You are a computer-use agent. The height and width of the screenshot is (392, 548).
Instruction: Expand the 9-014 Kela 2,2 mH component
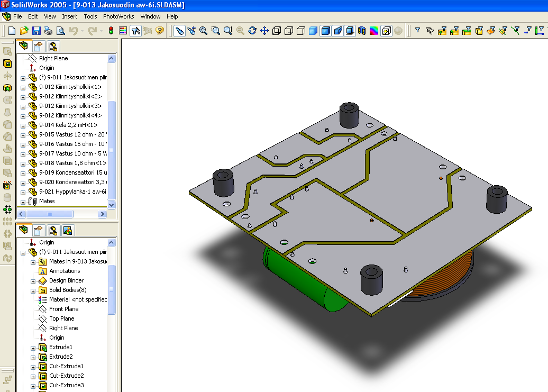coord(23,125)
